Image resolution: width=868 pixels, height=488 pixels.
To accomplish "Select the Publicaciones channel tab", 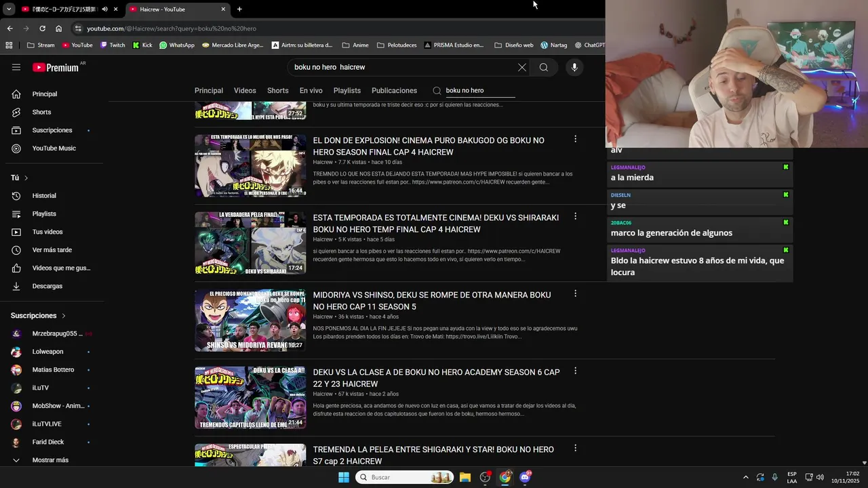I will (x=394, y=91).
